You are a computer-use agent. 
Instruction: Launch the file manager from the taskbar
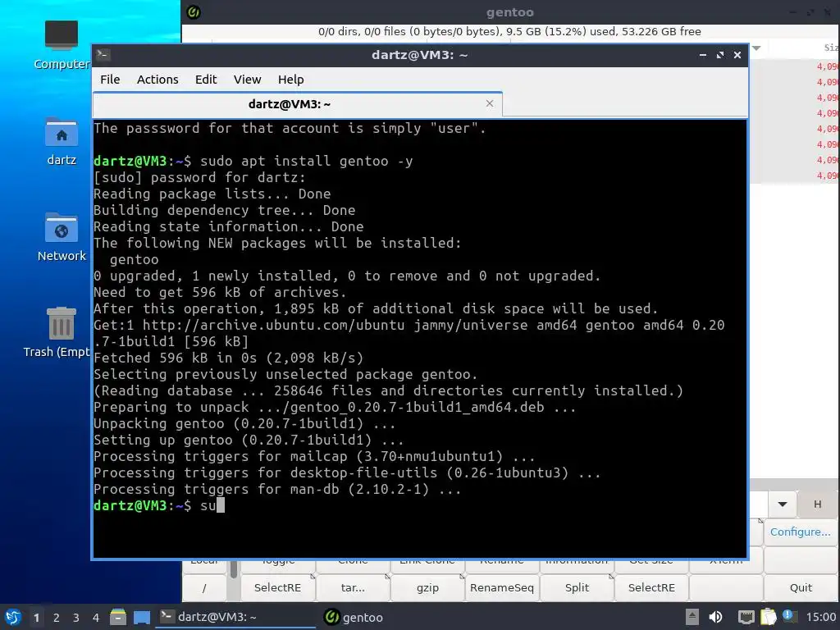pos(118,617)
